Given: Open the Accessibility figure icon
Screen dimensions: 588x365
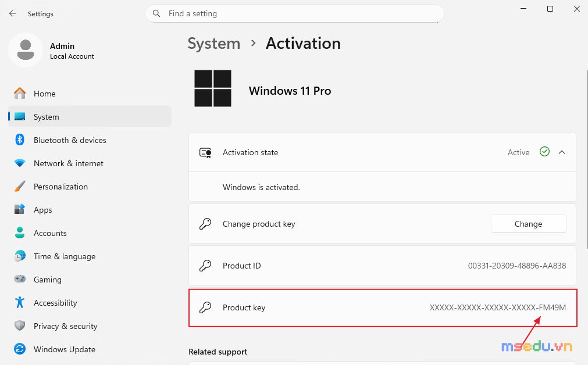Looking at the screenshot, I should [20, 302].
